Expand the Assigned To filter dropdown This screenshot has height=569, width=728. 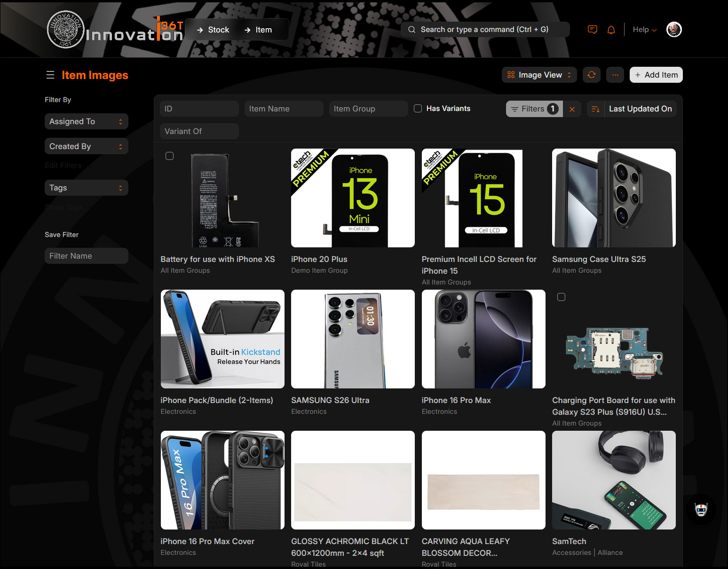click(86, 121)
